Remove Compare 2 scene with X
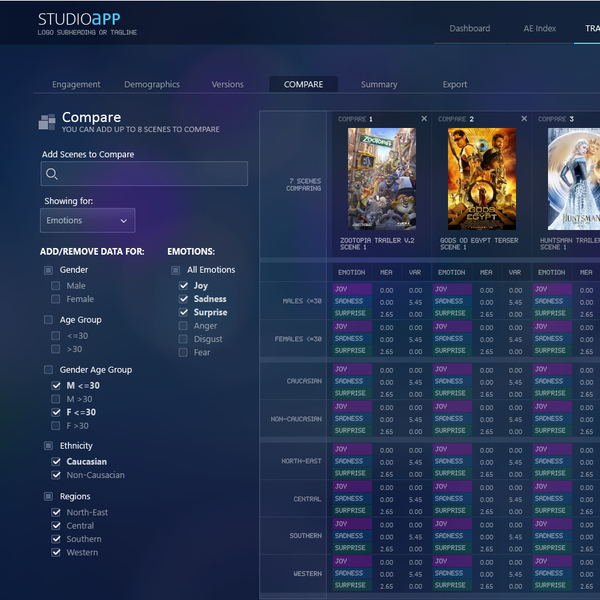The height and width of the screenshot is (600, 600). (524, 119)
